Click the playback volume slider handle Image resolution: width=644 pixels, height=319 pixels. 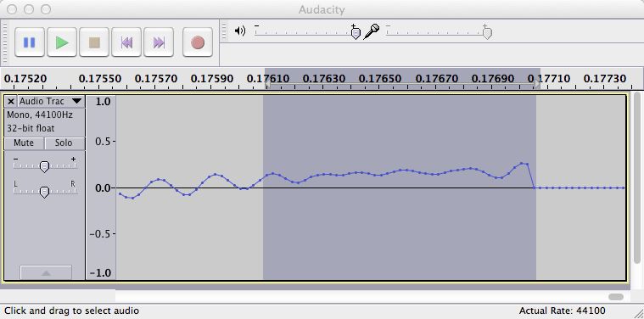pyautogui.click(x=356, y=33)
